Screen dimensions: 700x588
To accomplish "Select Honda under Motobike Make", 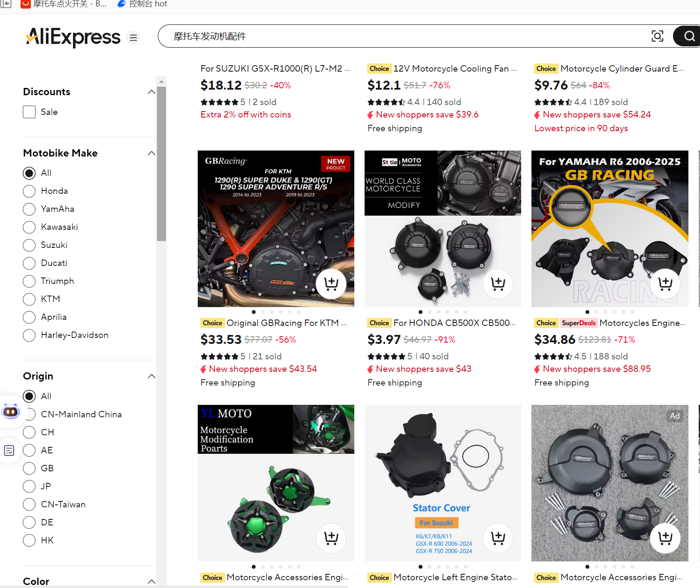I will coord(29,191).
